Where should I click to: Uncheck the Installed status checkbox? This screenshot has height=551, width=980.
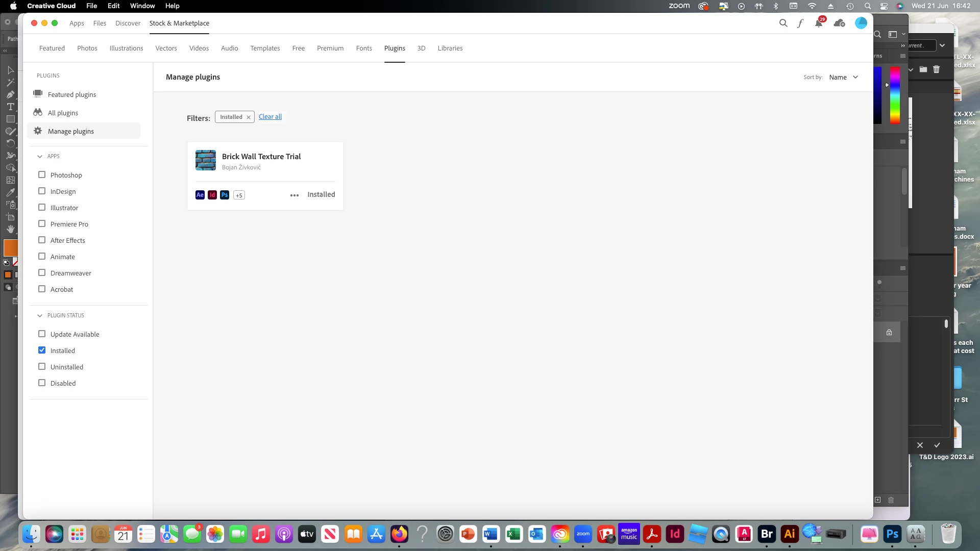click(42, 350)
